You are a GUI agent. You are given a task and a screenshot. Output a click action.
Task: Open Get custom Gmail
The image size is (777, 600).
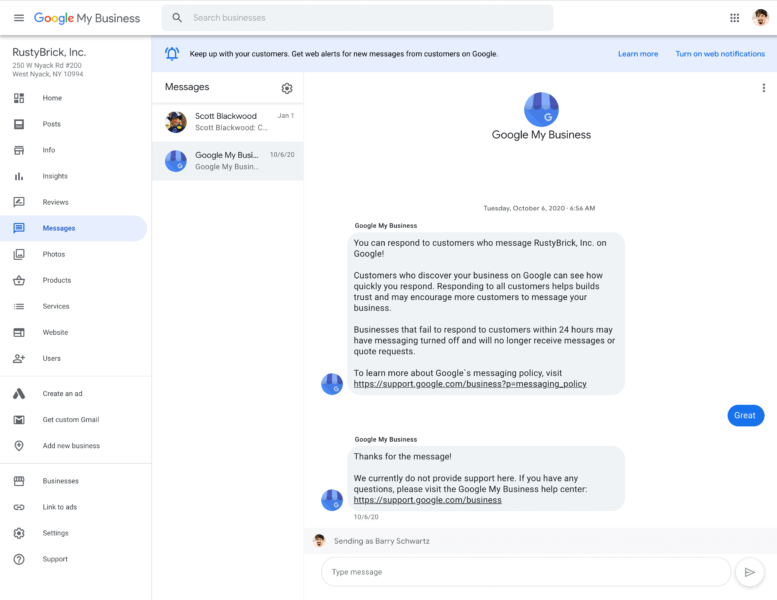click(x=71, y=420)
